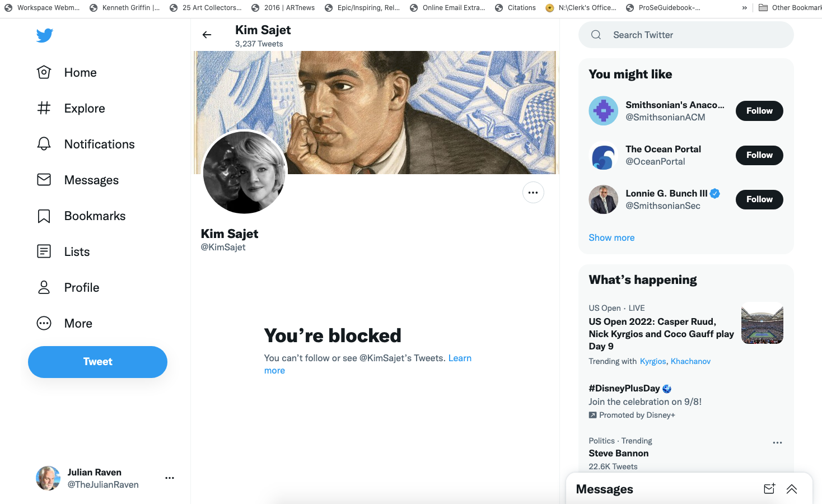Click the Twitter bird logo
This screenshot has height=504, width=822.
tap(45, 35)
